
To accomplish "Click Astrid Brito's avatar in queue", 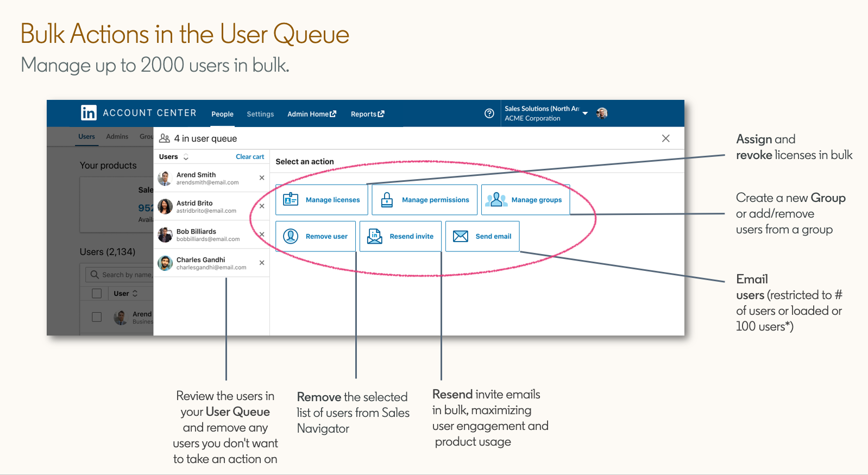I will [x=165, y=206].
